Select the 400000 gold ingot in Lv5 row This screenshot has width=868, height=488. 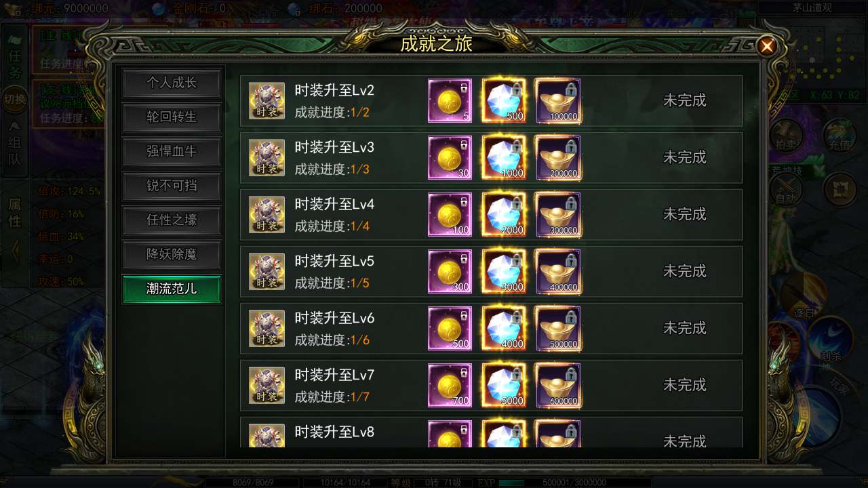tap(558, 272)
